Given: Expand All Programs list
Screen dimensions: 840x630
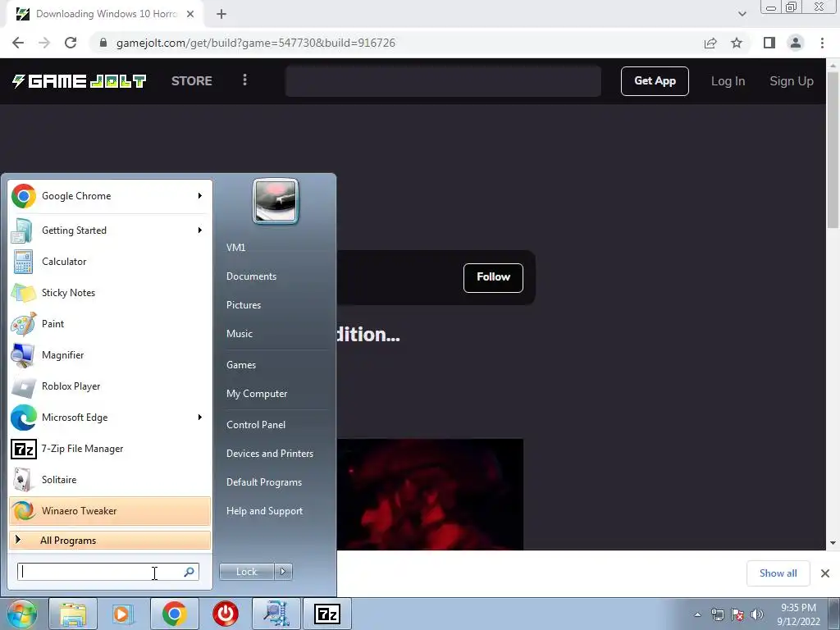Looking at the screenshot, I should click(x=110, y=540).
